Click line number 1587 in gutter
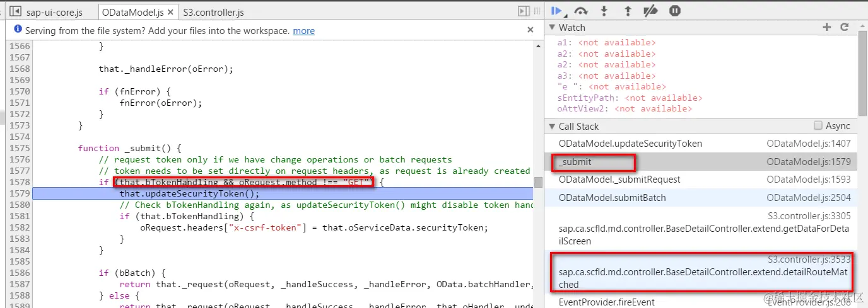Viewport: 868px width, 308px height. (19, 284)
